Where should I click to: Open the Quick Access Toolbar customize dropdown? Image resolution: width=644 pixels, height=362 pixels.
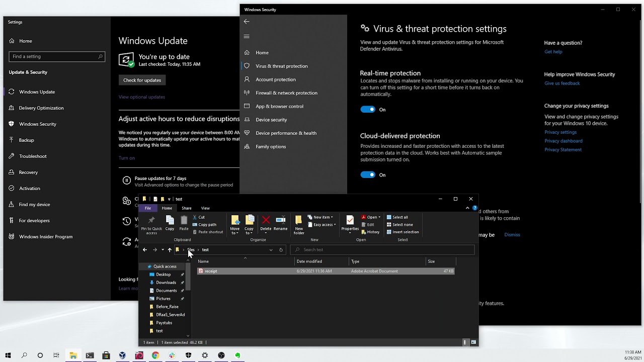tap(169, 199)
